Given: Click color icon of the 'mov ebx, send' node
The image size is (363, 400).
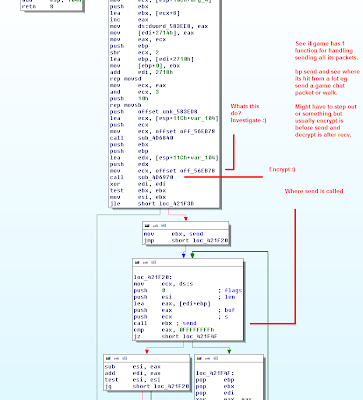Looking at the screenshot, I should (147, 226).
